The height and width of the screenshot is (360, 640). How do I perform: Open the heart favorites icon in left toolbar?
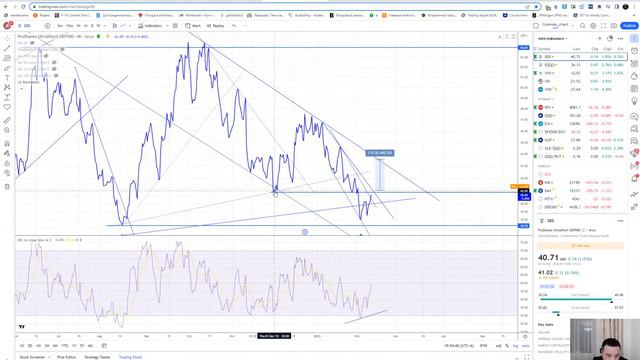[7, 107]
